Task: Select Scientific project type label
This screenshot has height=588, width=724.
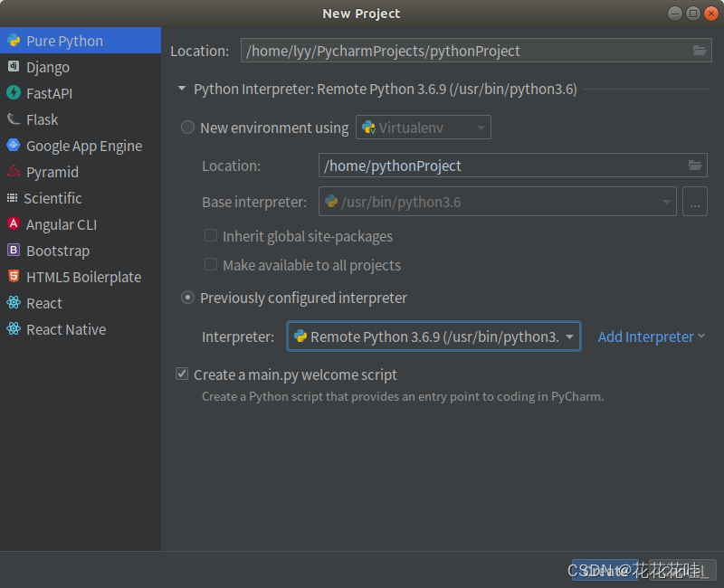Action: click(52, 198)
